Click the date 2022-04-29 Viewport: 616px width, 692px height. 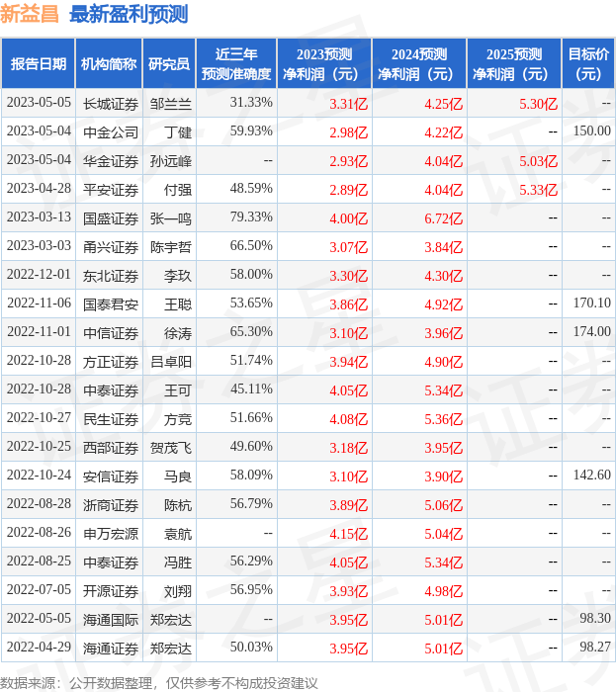click(39, 647)
